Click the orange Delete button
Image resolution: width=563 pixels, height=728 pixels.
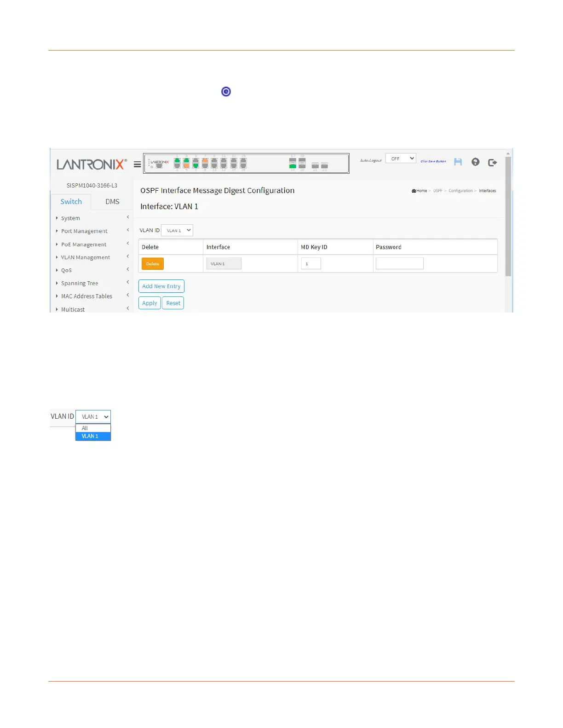[153, 264]
